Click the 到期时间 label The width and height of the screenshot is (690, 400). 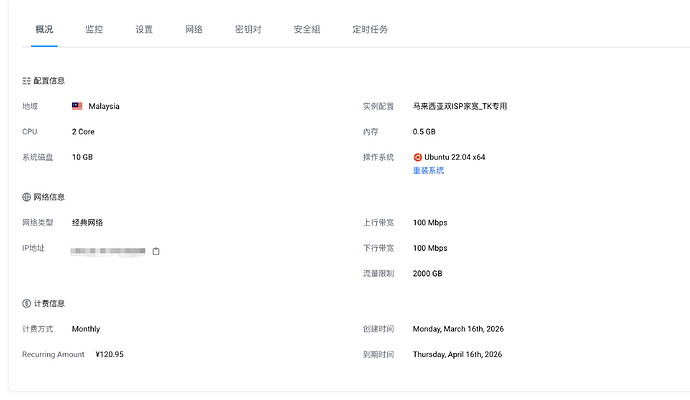378,355
